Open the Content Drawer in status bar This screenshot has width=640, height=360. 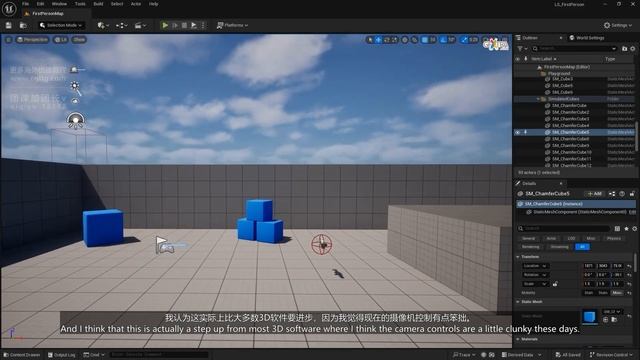pyautogui.click(x=22, y=355)
